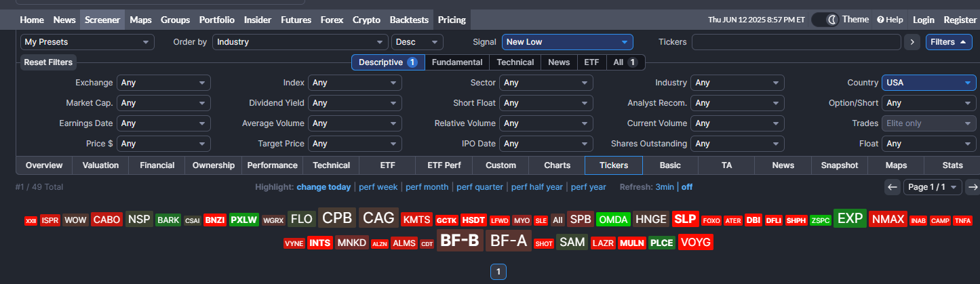Switch to the Performance view tab

[272, 165]
